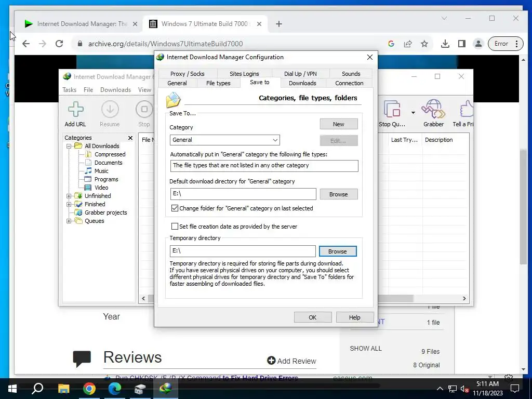Image resolution: width=532 pixels, height=399 pixels.
Task: Switch to the Downloads tab
Action: (303, 83)
